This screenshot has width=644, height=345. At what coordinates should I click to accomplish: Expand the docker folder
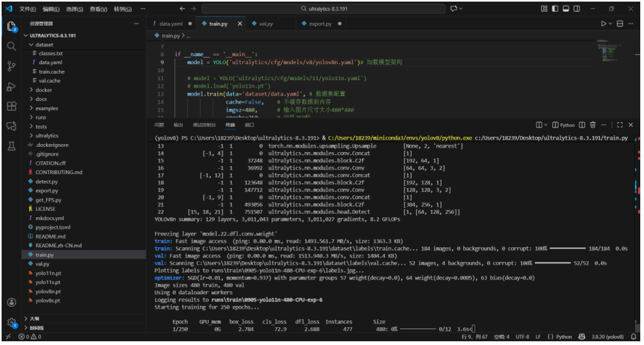tap(83, 90)
